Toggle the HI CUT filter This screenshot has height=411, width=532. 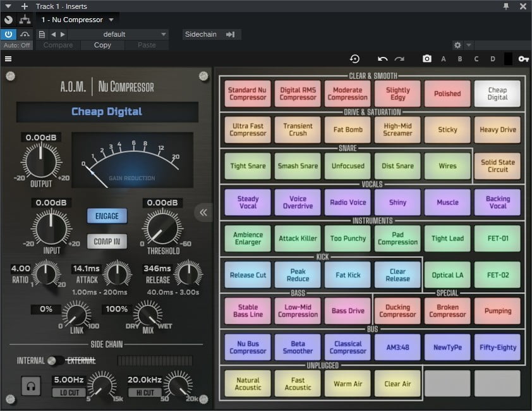(x=145, y=393)
